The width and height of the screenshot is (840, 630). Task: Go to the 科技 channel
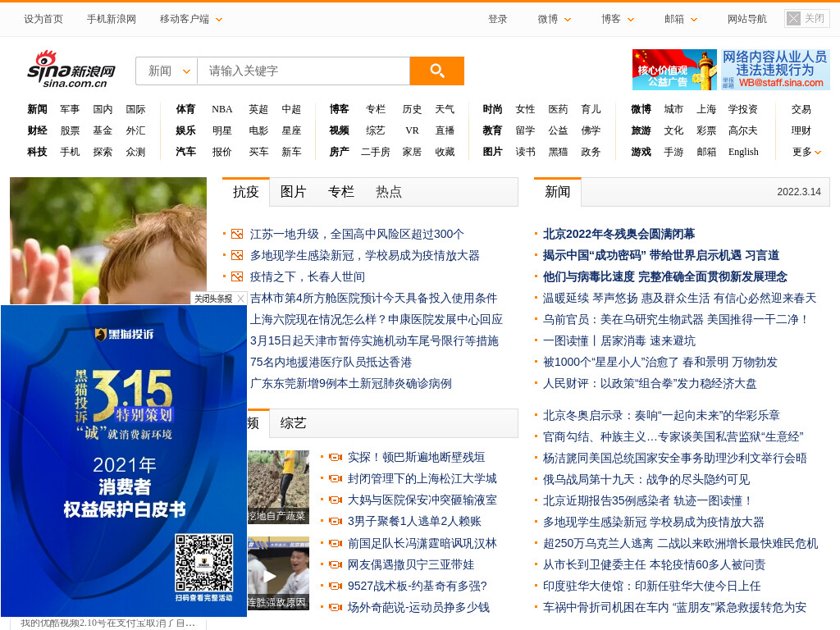(37, 152)
